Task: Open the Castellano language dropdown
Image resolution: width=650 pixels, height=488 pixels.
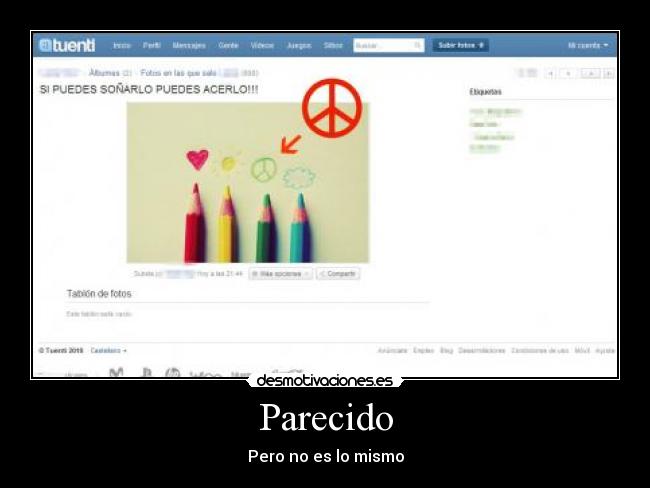Action: click(x=109, y=351)
